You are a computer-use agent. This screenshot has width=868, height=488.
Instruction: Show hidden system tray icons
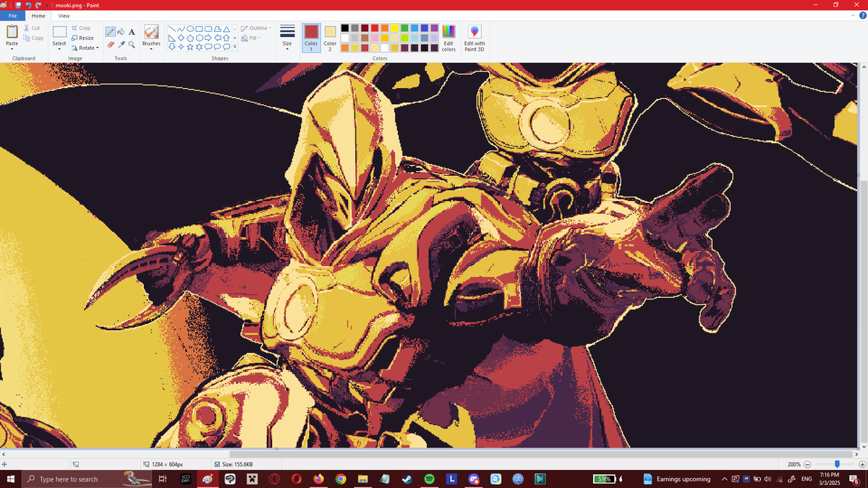(x=724, y=479)
